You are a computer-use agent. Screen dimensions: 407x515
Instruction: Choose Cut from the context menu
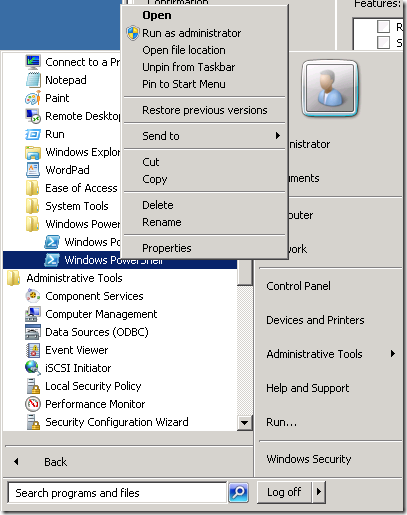(204, 162)
